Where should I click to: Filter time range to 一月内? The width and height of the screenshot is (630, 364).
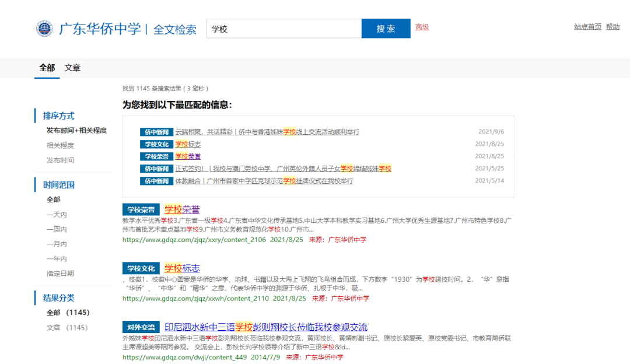(x=57, y=244)
